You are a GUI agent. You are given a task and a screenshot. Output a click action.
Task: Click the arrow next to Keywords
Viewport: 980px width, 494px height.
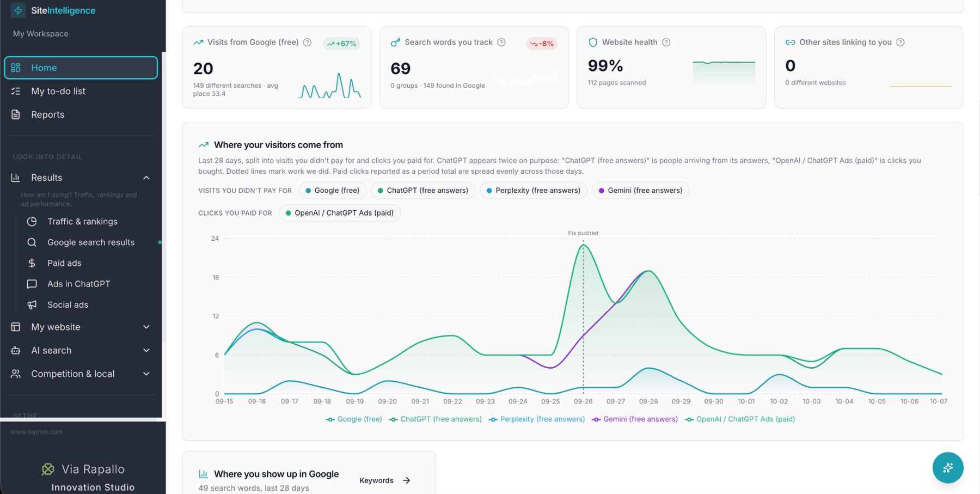click(406, 480)
